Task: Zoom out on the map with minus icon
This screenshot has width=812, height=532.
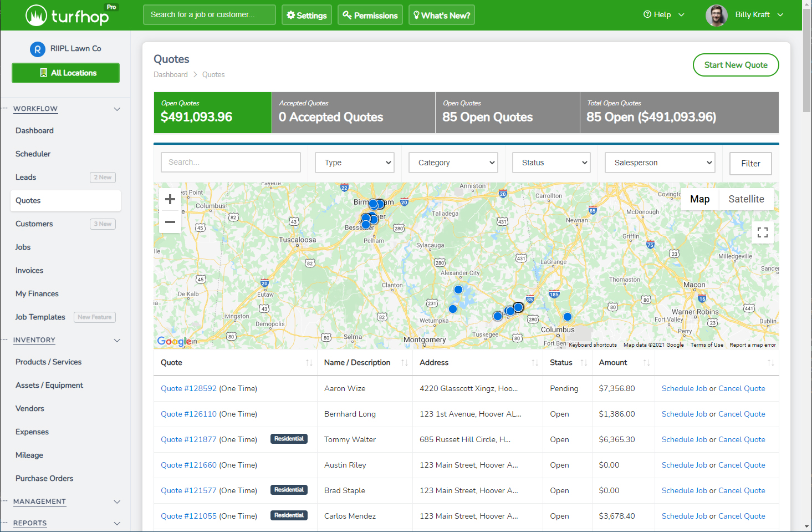Action: coord(170,221)
